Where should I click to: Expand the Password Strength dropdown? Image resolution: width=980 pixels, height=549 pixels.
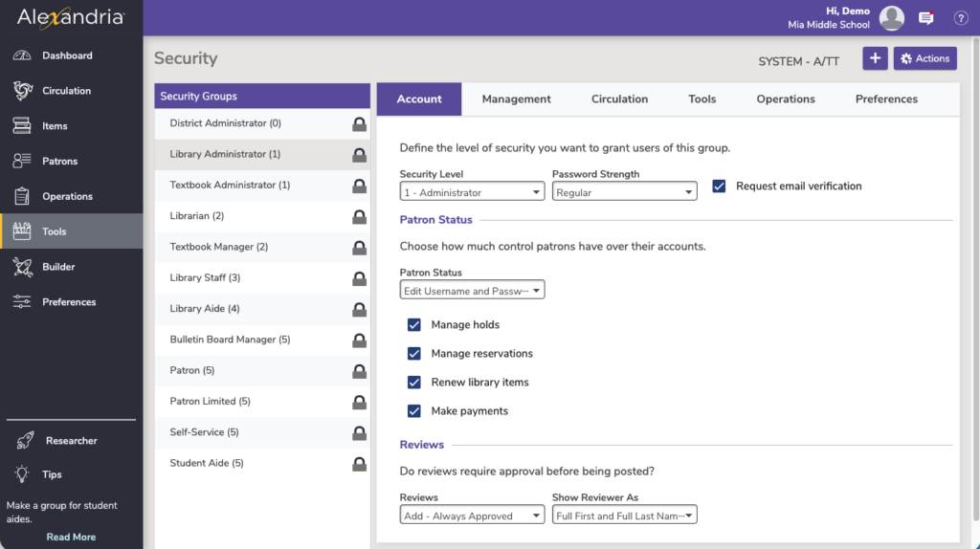tap(624, 192)
